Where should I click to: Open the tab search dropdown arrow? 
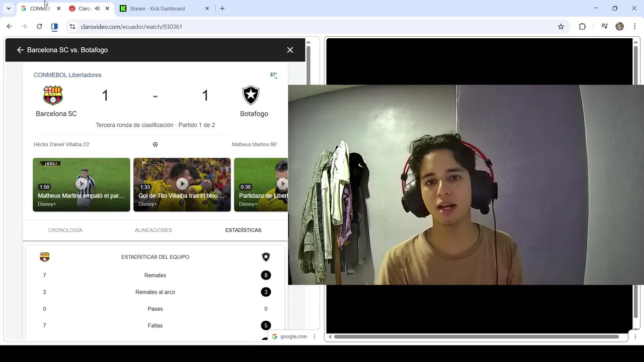point(9,9)
